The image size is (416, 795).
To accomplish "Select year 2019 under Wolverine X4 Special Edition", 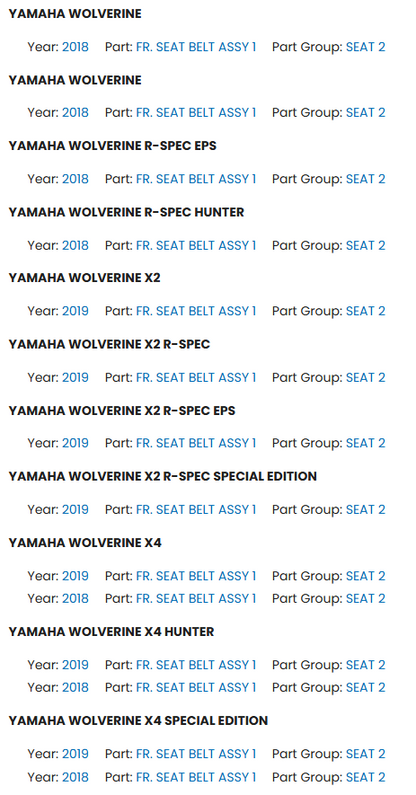I will click(x=75, y=754).
